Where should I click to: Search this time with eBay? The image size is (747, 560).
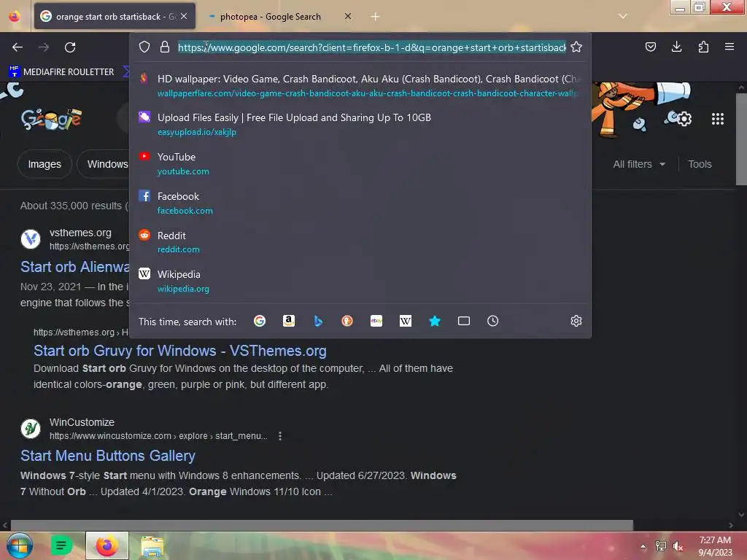click(376, 321)
